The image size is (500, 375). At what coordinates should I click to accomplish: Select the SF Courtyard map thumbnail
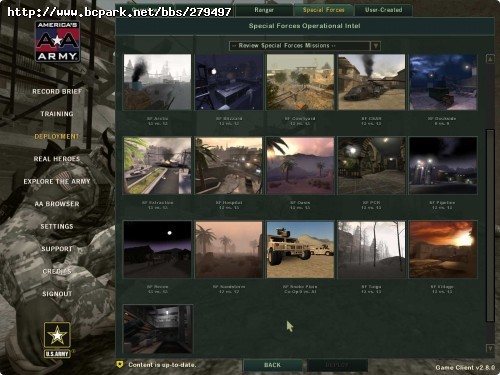(x=300, y=82)
